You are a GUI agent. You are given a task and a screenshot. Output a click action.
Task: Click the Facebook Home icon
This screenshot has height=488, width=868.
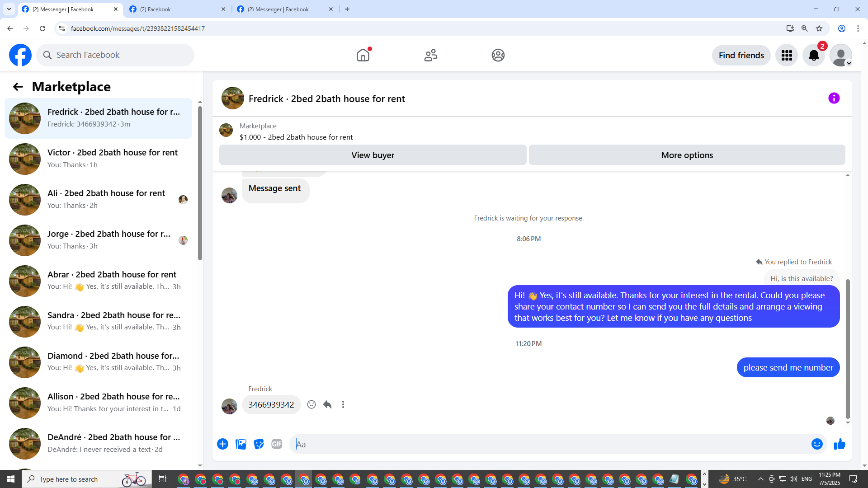pyautogui.click(x=363, y=55)
